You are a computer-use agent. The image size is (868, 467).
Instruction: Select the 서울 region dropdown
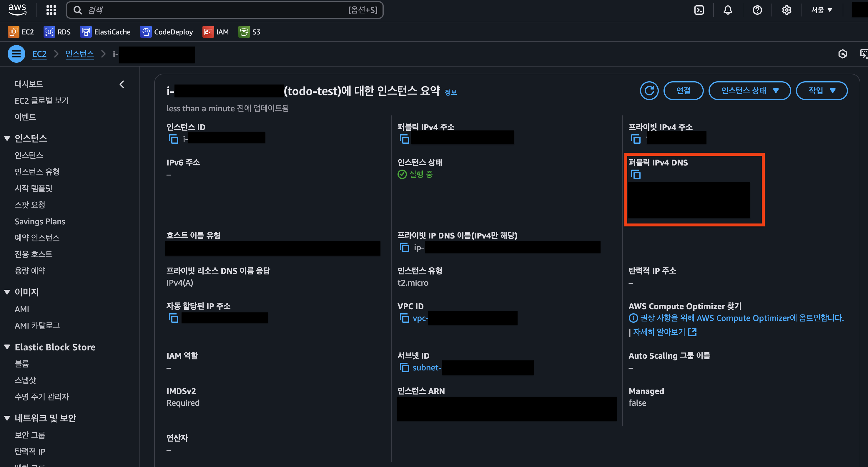click(821, 10)
